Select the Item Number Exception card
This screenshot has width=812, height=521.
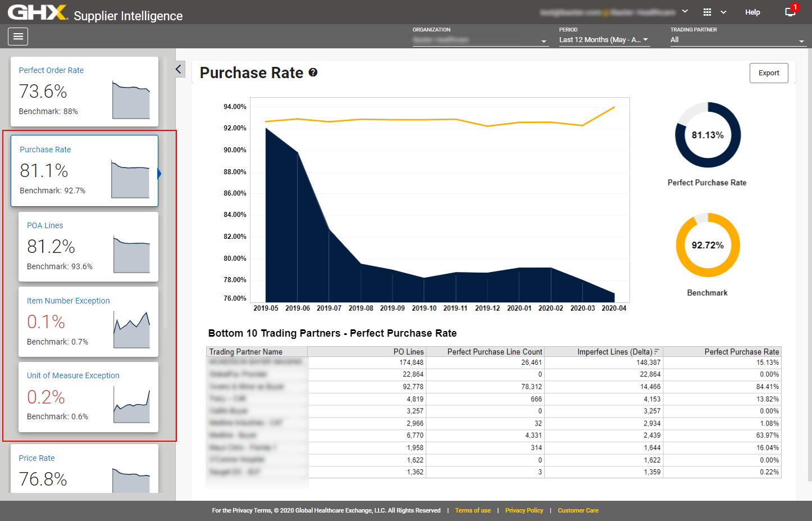point(88,321)
